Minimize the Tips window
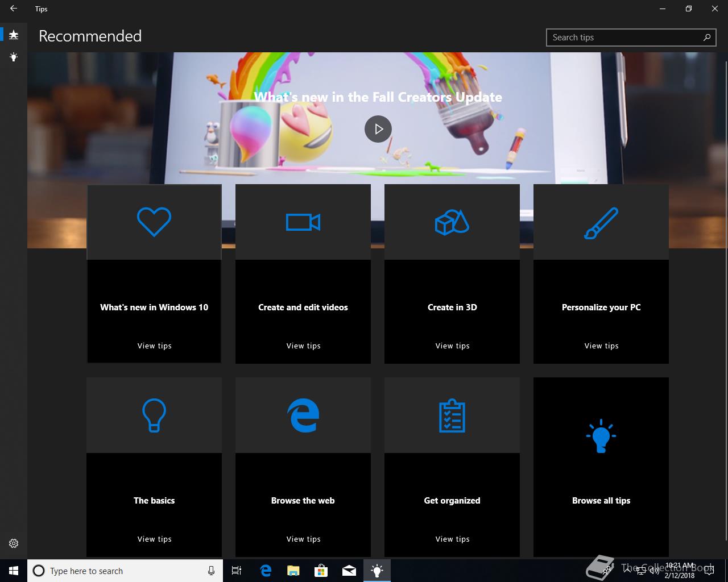 point(662,9)
